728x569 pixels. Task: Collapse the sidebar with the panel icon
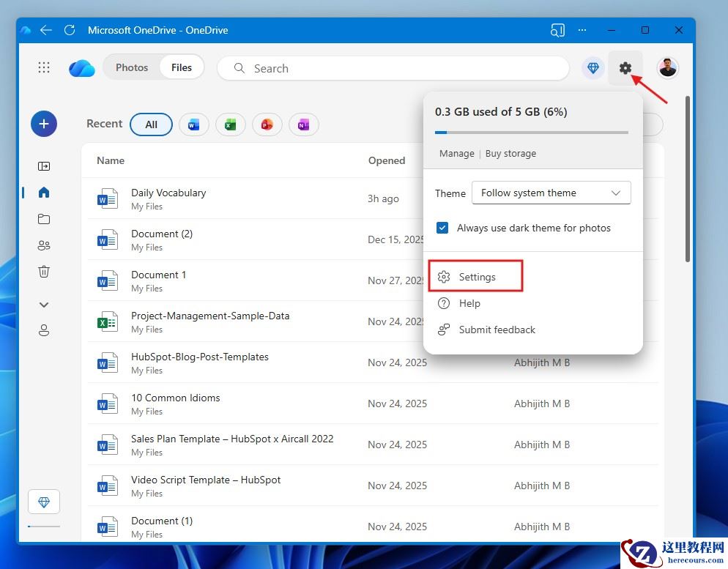(44, 166)
